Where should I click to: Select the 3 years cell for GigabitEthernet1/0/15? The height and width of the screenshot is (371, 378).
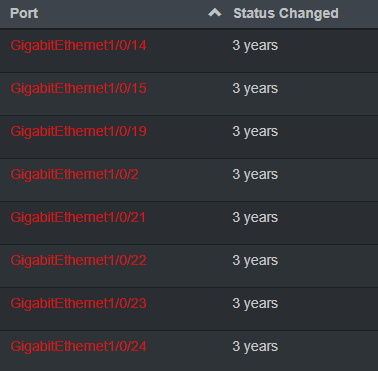[x=255, y=89]
